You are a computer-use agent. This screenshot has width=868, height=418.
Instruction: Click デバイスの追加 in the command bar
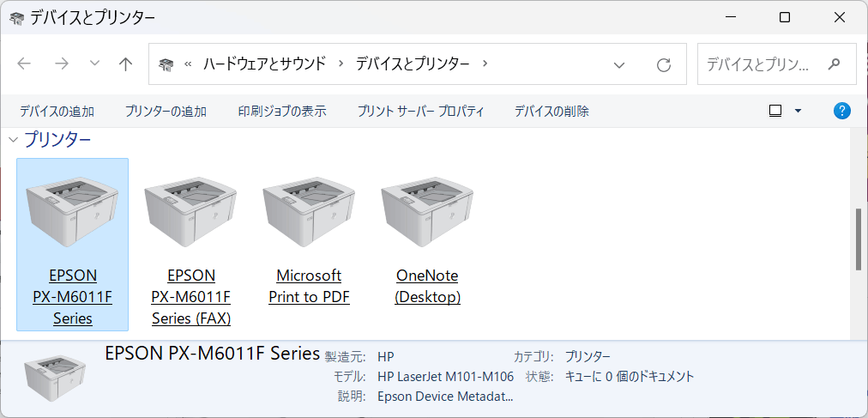click(57, 111)
